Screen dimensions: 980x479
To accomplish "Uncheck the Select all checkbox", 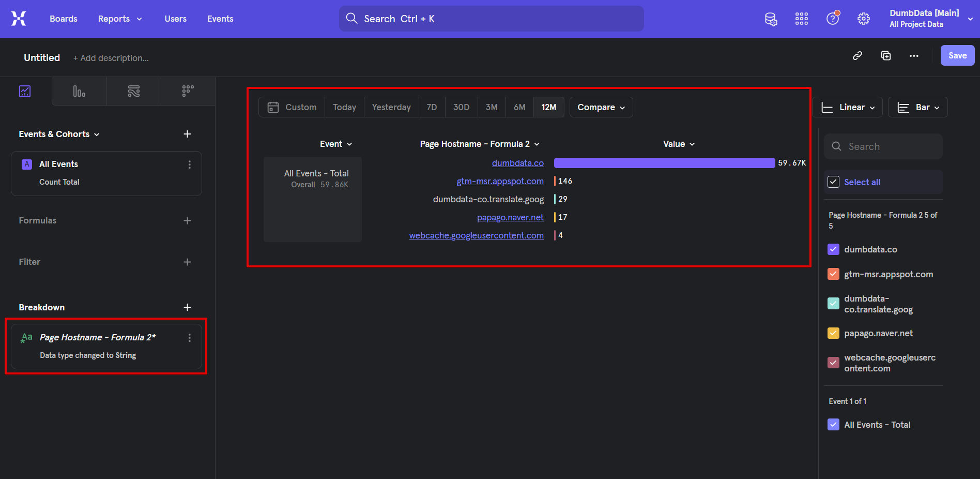I will (833, 182).
